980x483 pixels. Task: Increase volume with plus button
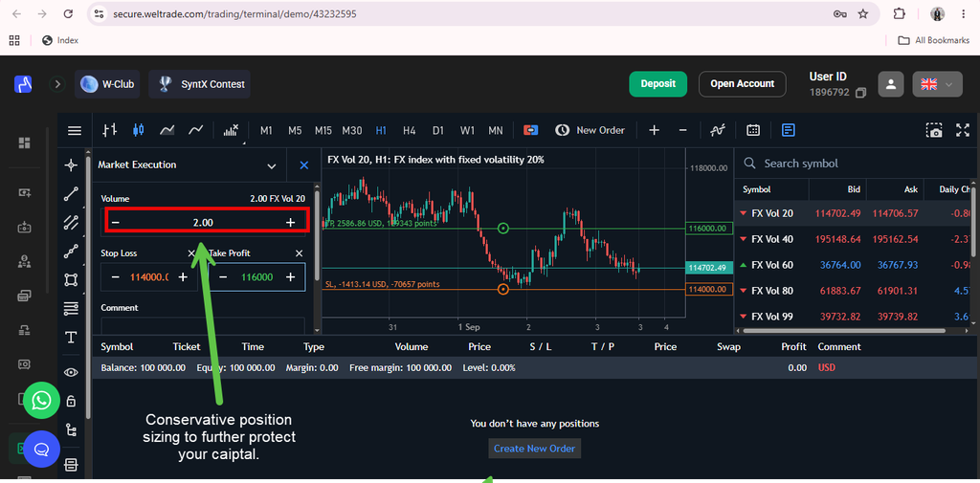coord(291,223)
